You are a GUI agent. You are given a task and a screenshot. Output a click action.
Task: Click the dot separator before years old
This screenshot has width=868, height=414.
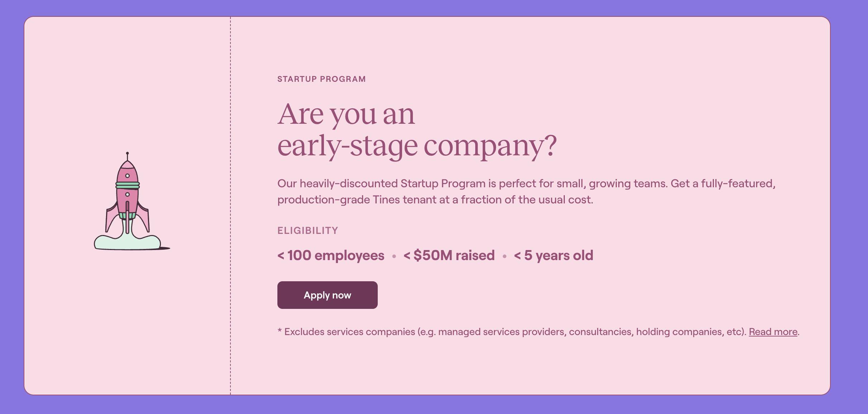coord(504,256)
